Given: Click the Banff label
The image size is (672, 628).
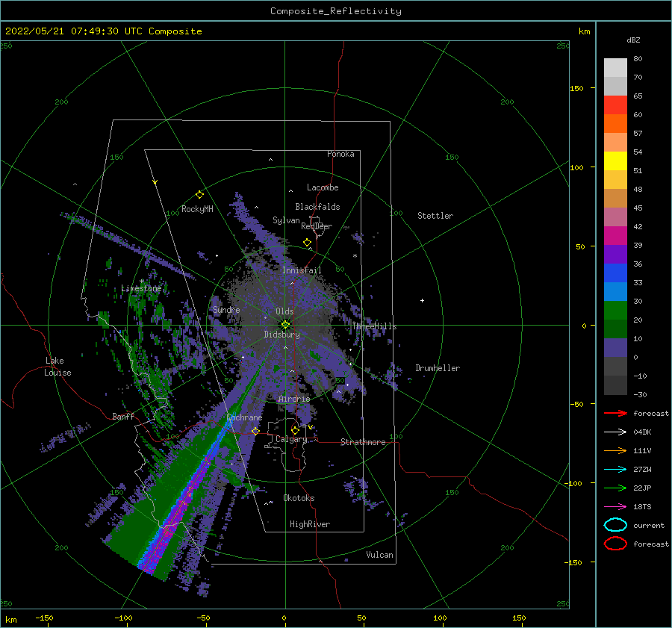Looking at the screenshot, I should [123, 417].
